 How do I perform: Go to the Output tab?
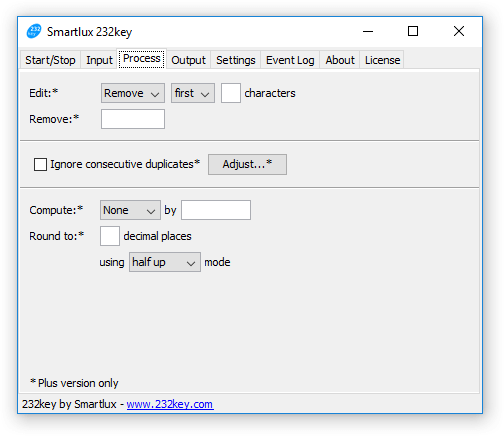click(x=188, y=60)
